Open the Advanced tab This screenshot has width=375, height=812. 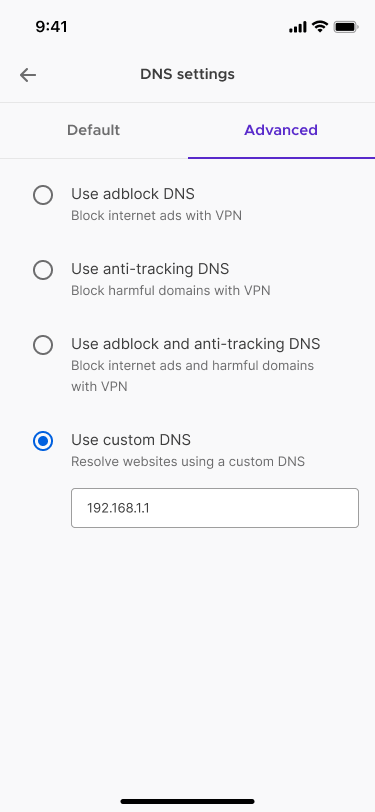coord(281,130)
